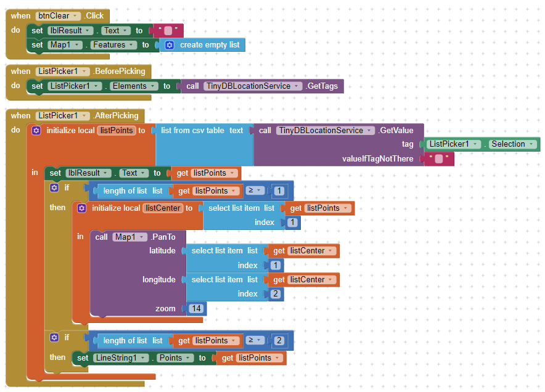Open mutator gear on initialize local listPoints

tap(36, 131)
